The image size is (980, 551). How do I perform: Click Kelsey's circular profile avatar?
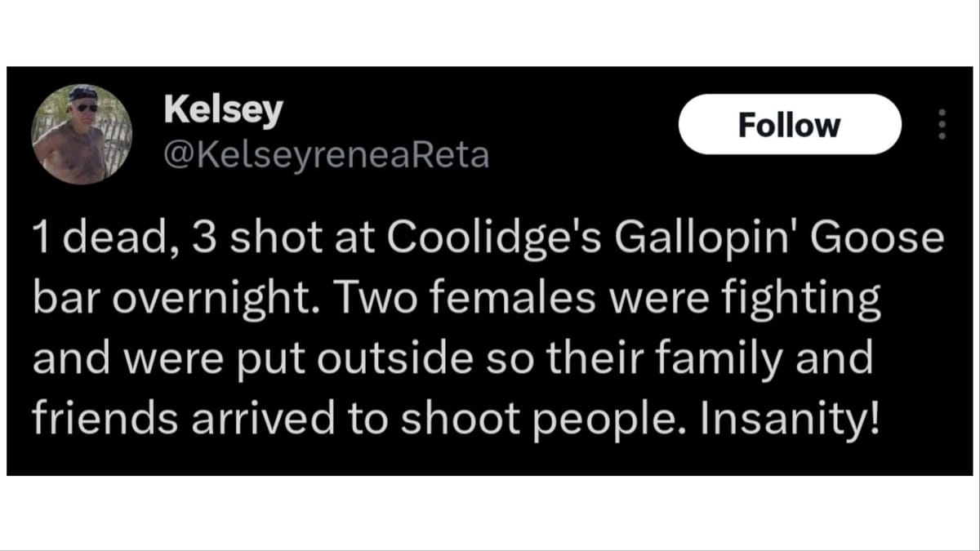coord(82,128)
